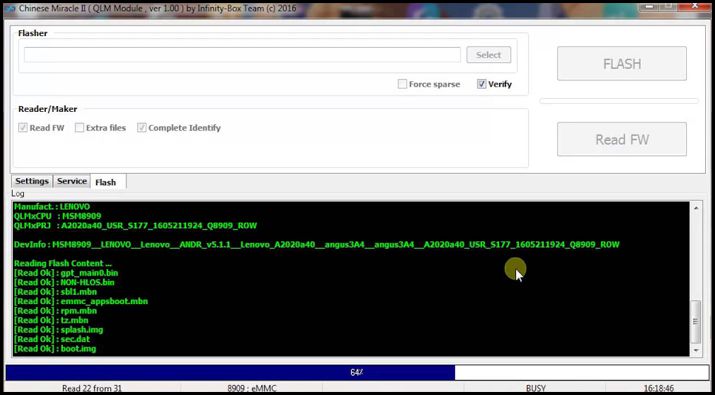Click the 'Log' label above console
715x395 pixels.
(x=18, y=194)
